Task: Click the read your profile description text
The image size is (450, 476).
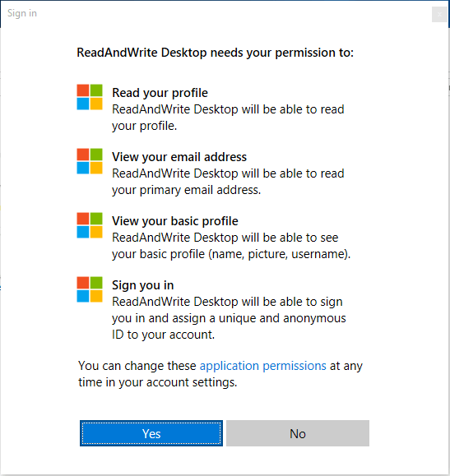Action: 228,118
